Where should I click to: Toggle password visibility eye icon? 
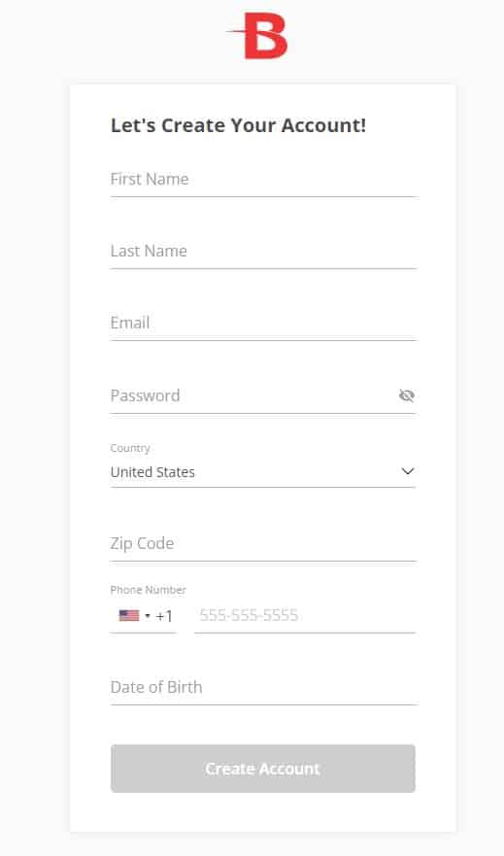point(406,395)
